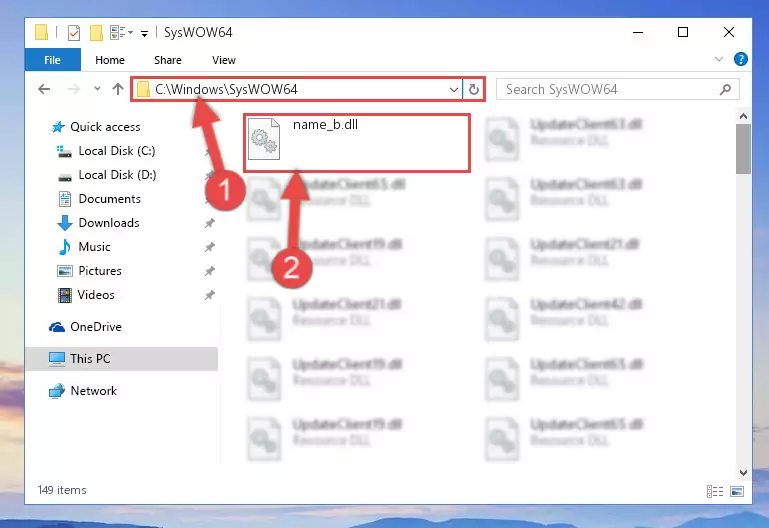769x528 pixels.
Task: Click the pin icon next to Videos
Action: pos(210,295)
